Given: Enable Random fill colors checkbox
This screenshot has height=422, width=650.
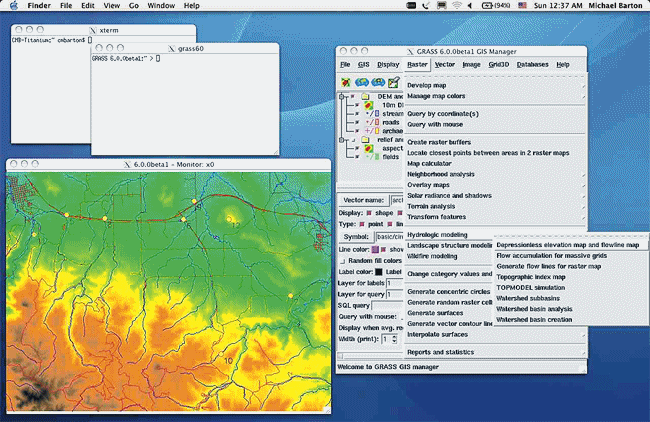Looking at the screenshot, I should click(342, 261).
